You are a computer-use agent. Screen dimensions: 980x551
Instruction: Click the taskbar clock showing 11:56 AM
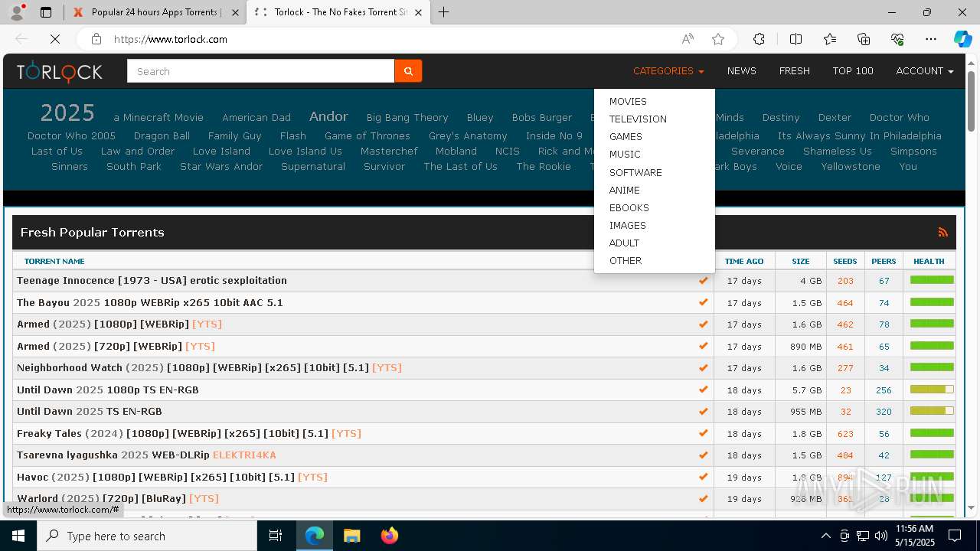pyautogui.click(x=914, y=536)
